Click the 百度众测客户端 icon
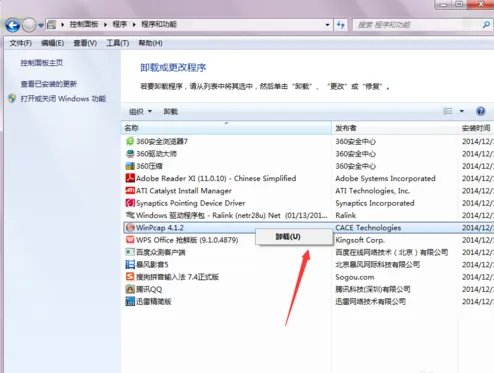The width and height of the screenshot is (494, 373). (x=130, y=252)
